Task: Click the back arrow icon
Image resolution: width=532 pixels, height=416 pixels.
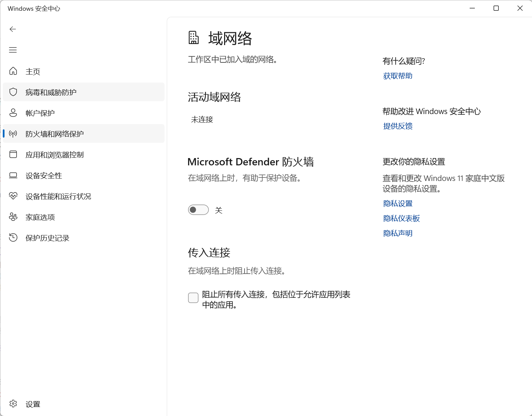Action: pos(13,29)
